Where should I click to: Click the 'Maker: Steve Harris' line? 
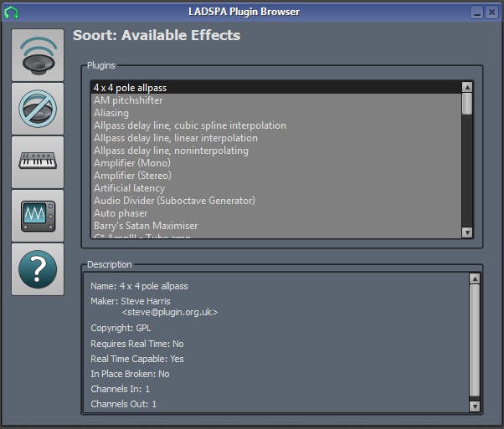pos(131,301)
